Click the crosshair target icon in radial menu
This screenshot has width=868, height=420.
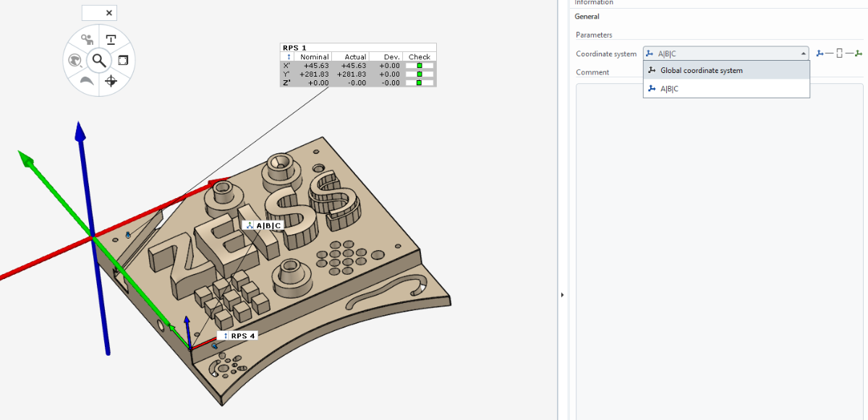pos(111,81)
